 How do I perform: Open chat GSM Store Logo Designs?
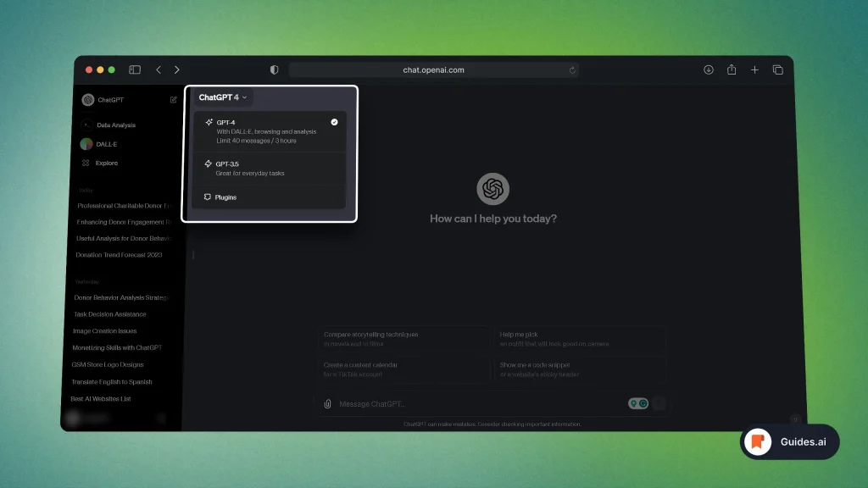tap(108, 364)
